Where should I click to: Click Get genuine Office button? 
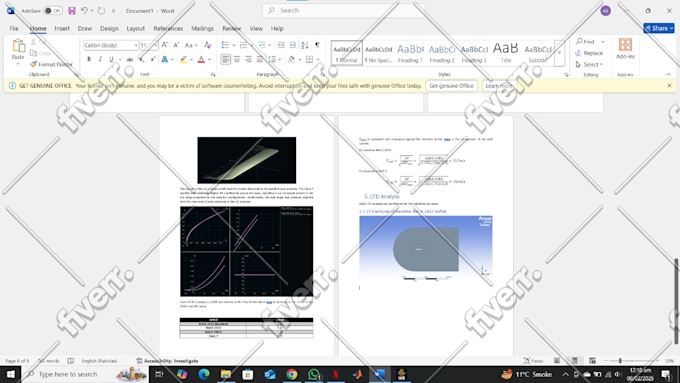pos(451,86)
